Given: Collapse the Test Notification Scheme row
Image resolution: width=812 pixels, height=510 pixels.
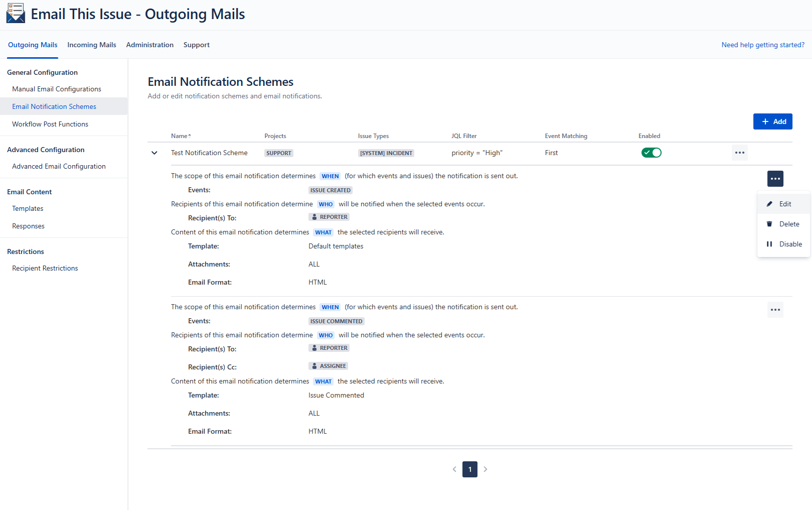Looking at the screenshot, I should coord(154,153).
